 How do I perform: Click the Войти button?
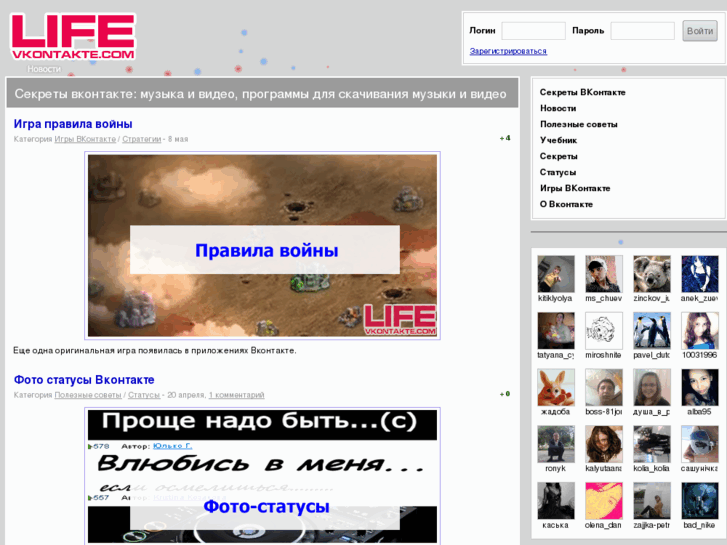tap(700, 31)
